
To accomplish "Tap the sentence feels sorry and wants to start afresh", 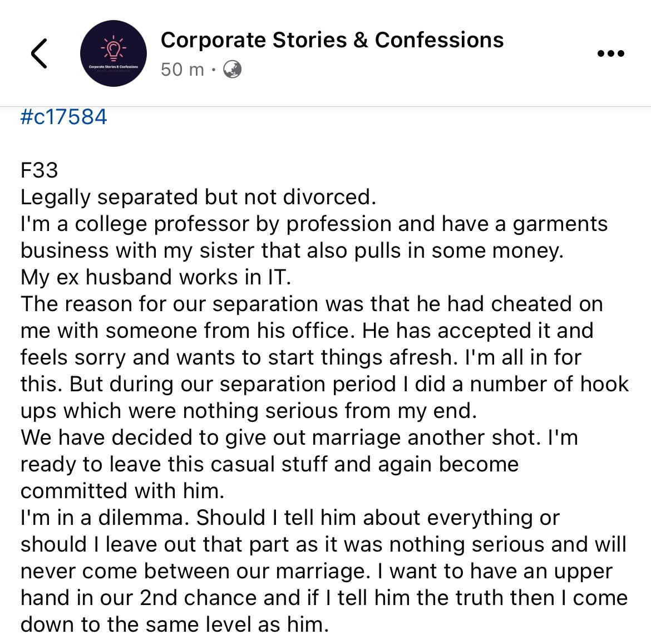I will tap(239, 357).
